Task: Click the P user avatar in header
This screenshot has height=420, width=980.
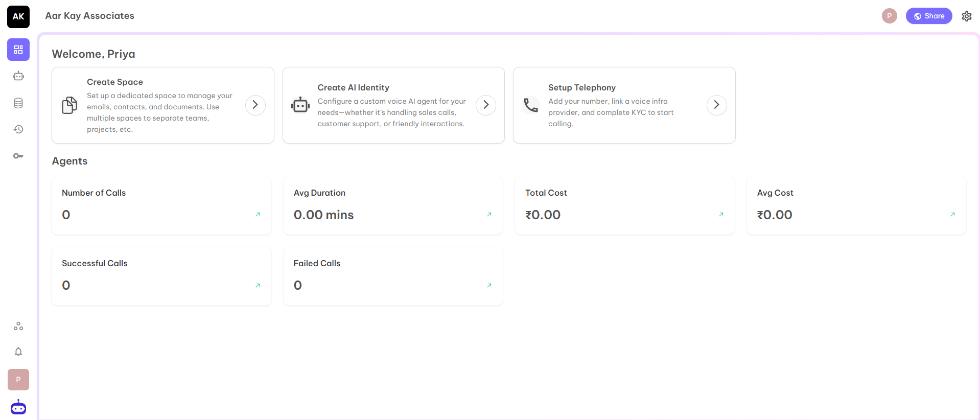Action: (x=889, y=16)
